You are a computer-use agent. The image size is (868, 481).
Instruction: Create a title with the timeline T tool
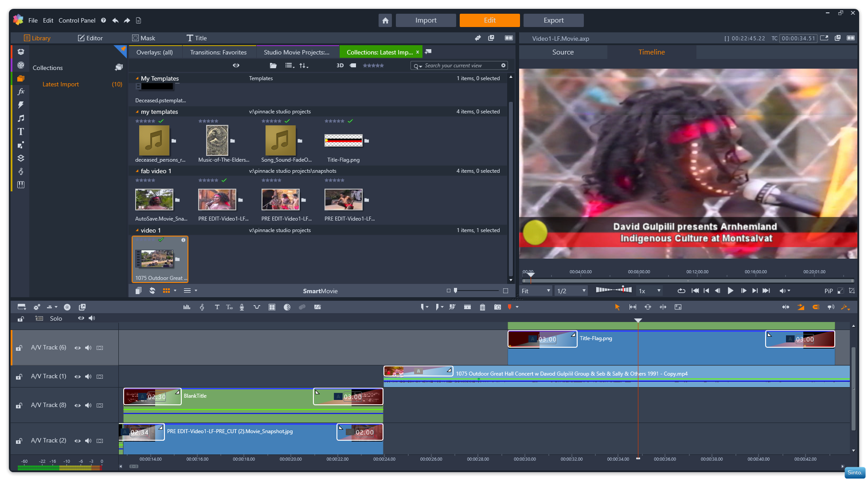217,307
